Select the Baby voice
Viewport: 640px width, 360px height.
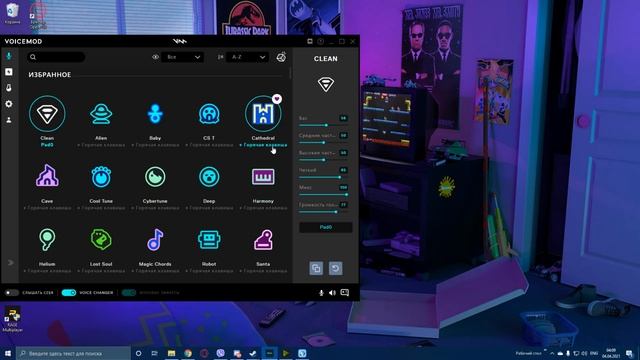point(155,114)
